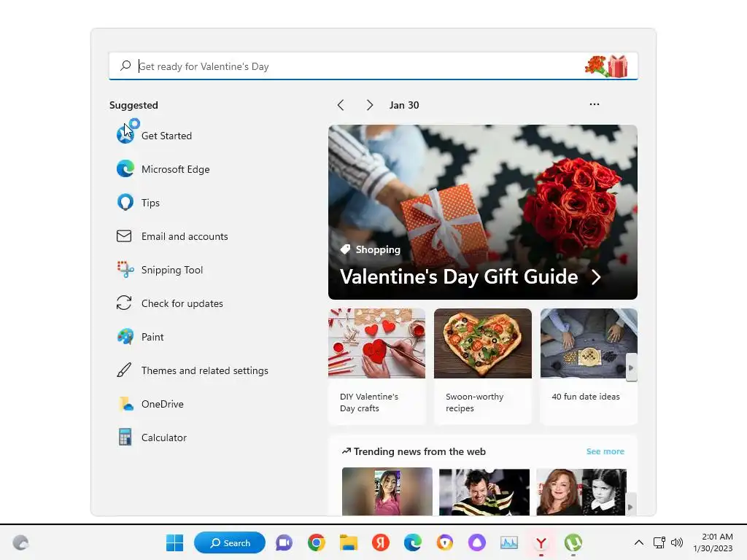The image size is (747, 560).
Task: Open Themes and related settings brush icon
Action: point(124,370)
